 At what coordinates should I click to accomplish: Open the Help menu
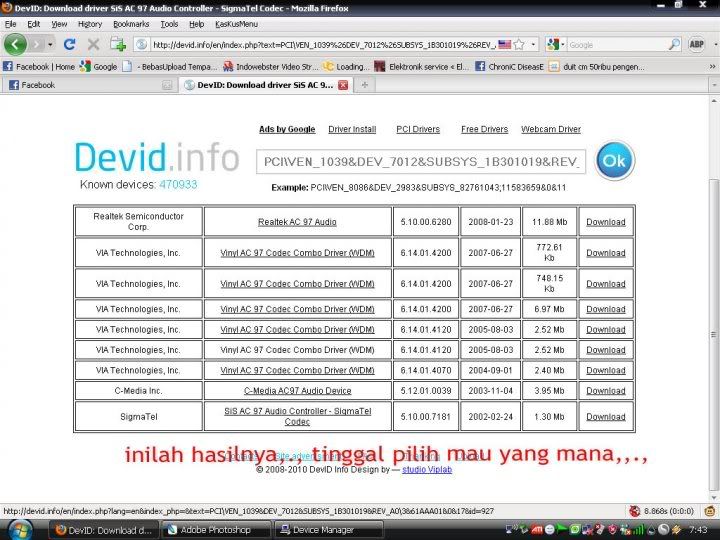click(197, 24)
